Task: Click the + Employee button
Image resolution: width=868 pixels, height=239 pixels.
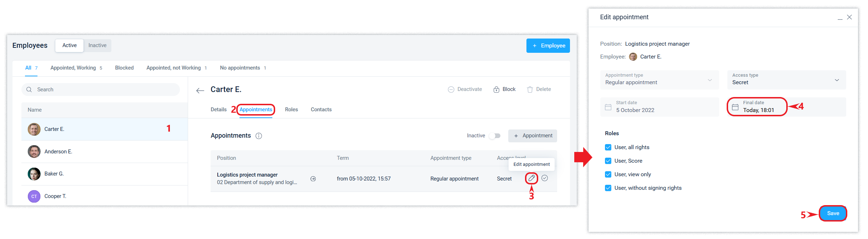Action: click(x=548, y=46)
